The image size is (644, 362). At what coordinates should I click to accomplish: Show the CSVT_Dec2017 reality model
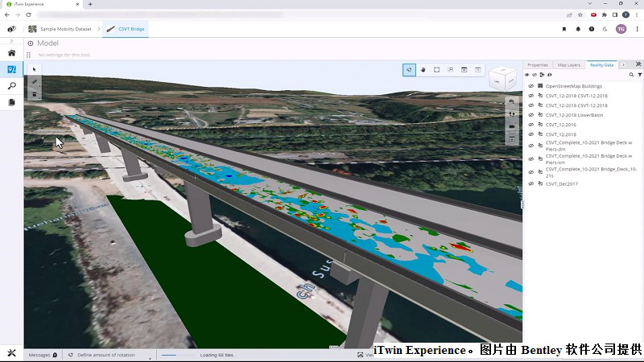[530, 184]
